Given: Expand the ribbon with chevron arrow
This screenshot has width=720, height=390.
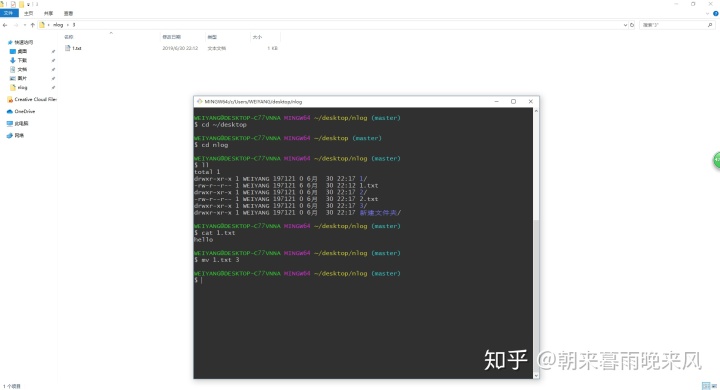Looking at the screenshot, I should 708,13.
